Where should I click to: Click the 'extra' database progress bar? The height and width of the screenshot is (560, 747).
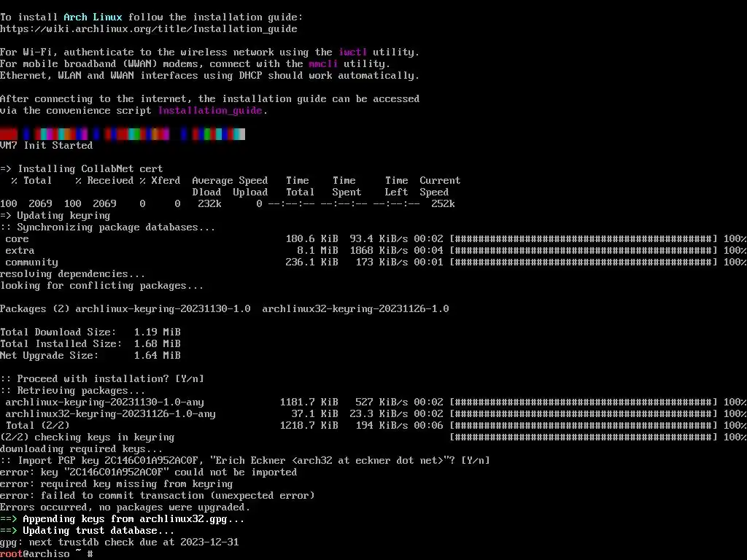(x=583, y=251)
